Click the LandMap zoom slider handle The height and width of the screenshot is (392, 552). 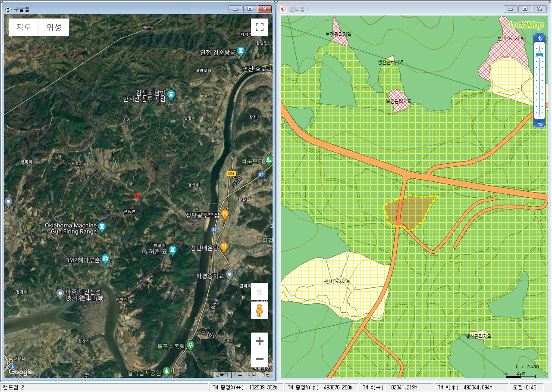(539, 54)
